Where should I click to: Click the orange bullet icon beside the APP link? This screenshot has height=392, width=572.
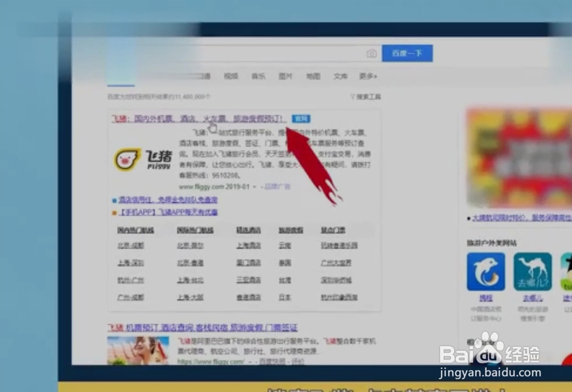click(113, 212)
